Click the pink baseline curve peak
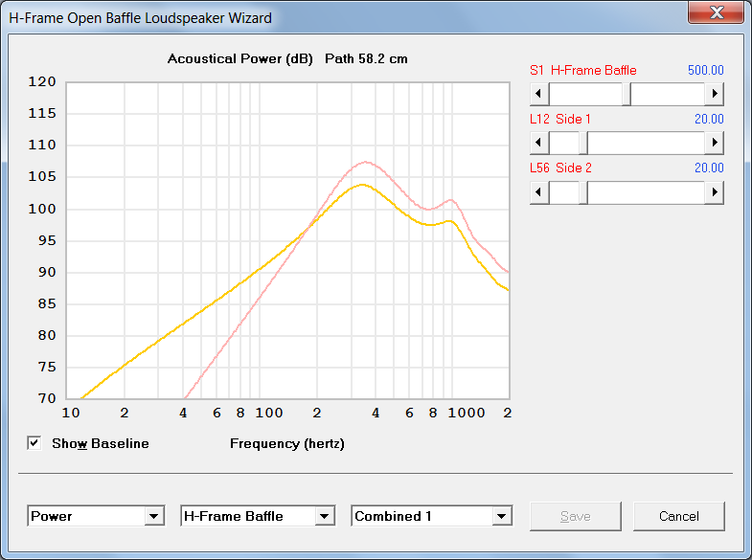This screenshot has width=752, height=560. click(x=365, y=162)
